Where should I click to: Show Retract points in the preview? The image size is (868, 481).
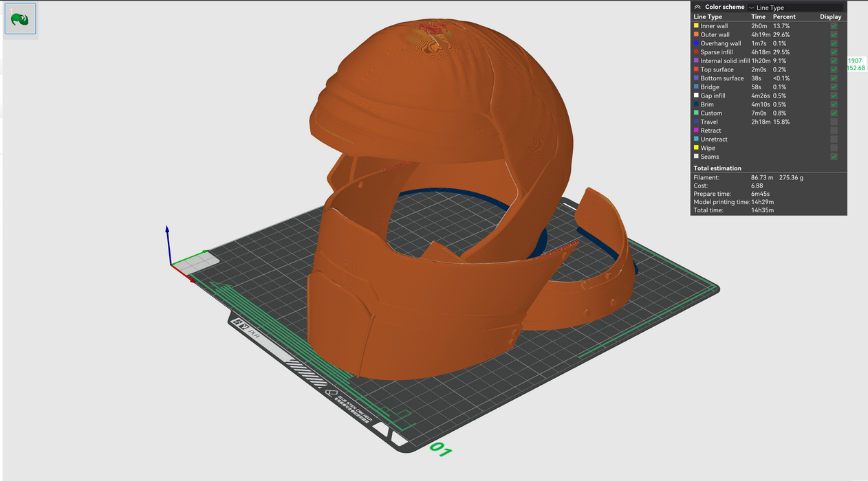click(834, 131)
